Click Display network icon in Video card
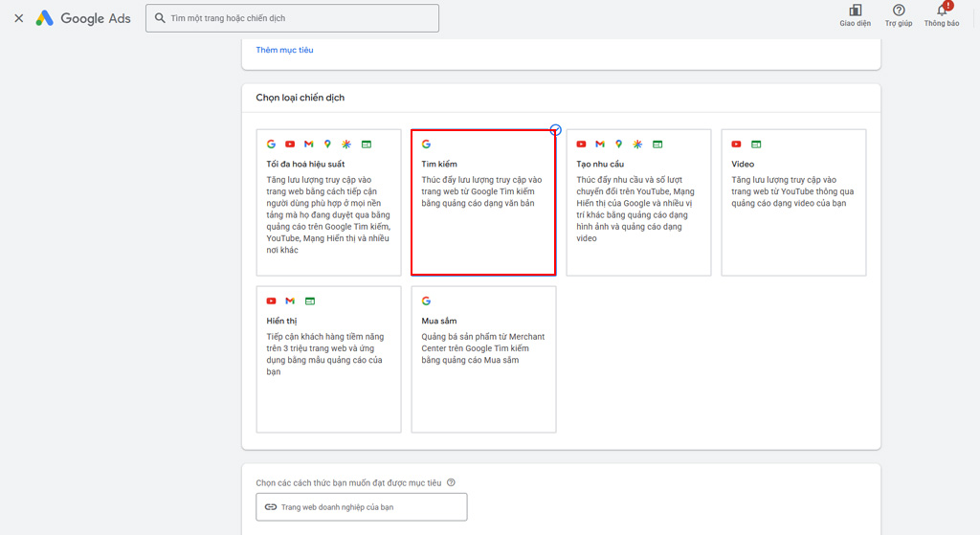This screenshot has height=535, width=980. 756,145
